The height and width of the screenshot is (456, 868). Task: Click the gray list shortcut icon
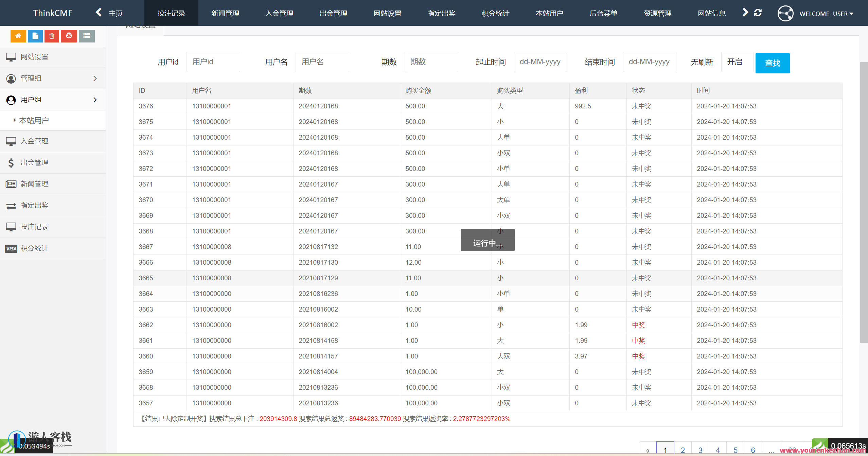(x=87, y=36)
